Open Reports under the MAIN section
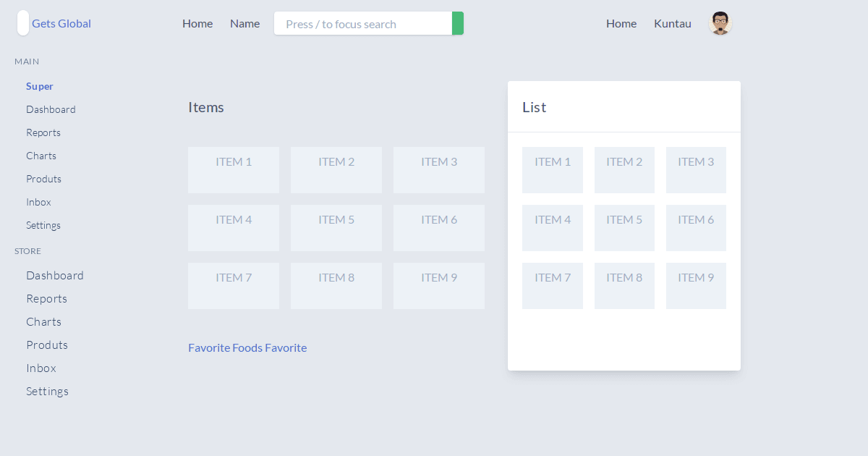The image size is (868, 456). click(43, 132)
